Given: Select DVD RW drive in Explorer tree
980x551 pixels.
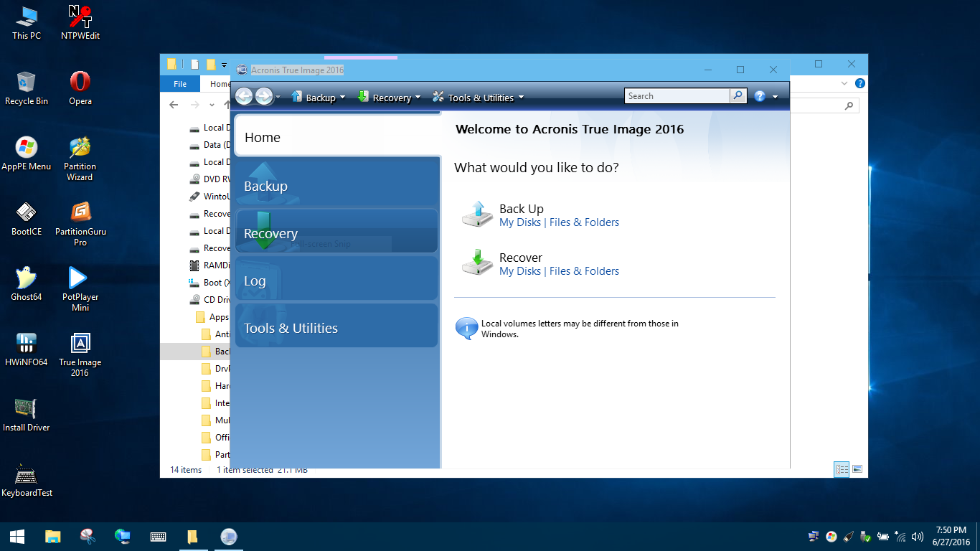Looking at the screenshot, I should coord(209,179).
